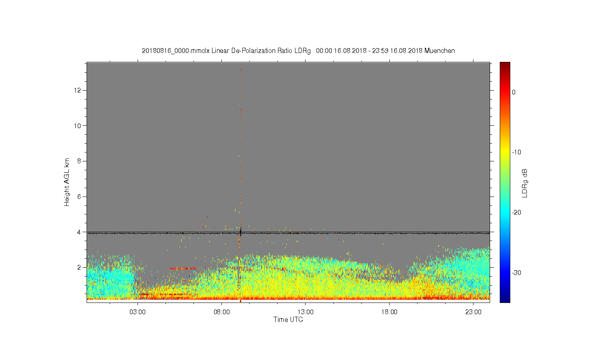
Task: Click the yellow region of the colorbar
Action: click(505, 152)
